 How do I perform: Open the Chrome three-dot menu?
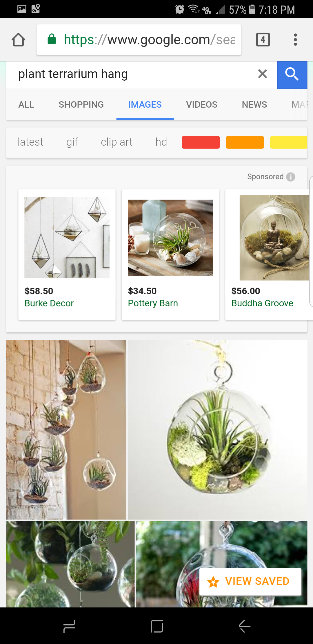tap(295, 40)
